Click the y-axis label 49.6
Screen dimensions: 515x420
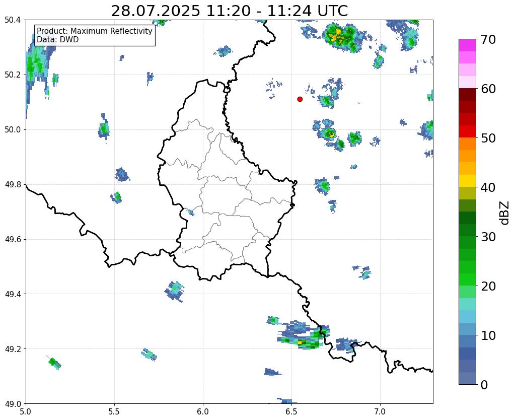coord(13,240)
